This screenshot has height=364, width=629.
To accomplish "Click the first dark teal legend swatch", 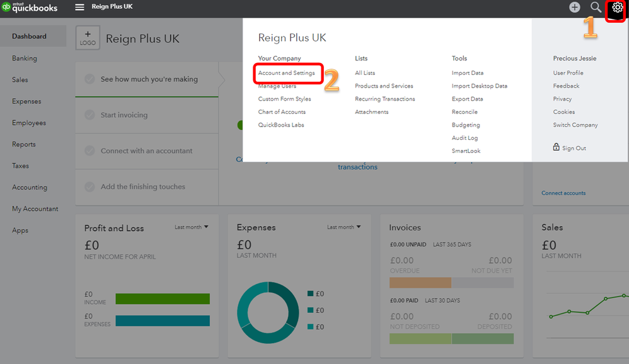I will tap(310, 293).
